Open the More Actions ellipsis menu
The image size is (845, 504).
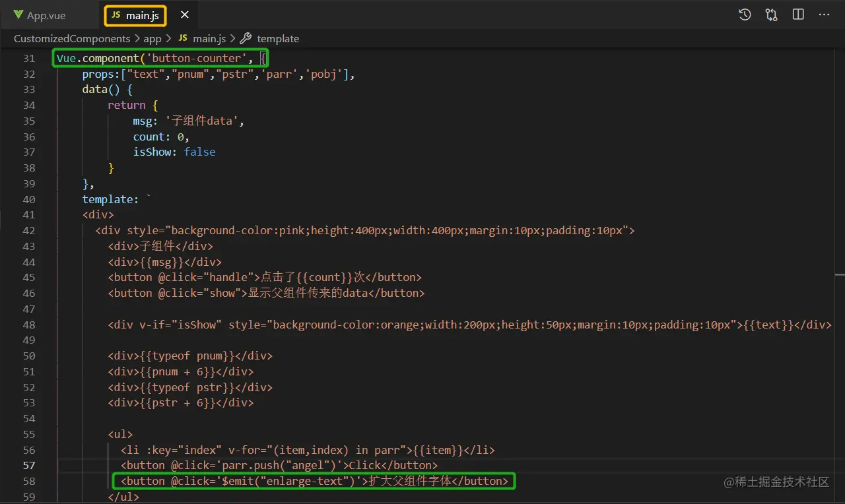[825, 15]
